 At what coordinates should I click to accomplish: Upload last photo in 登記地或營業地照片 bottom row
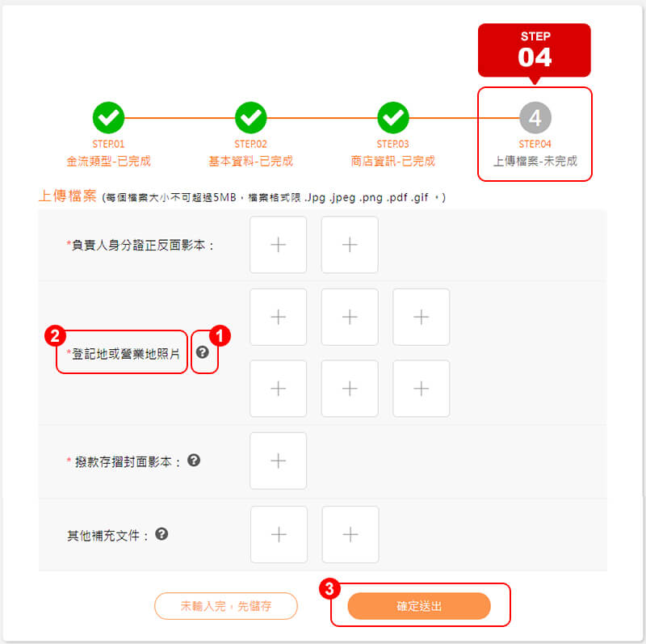[x=421, y=389]
